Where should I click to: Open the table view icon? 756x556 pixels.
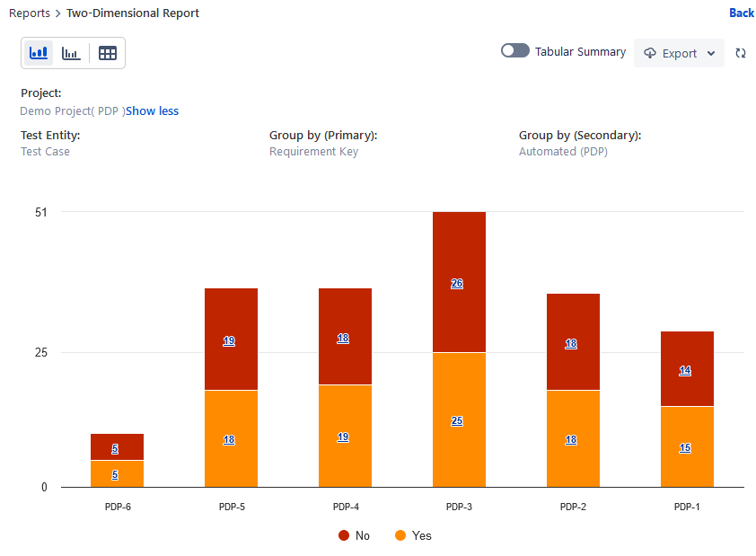coord(107,53)
